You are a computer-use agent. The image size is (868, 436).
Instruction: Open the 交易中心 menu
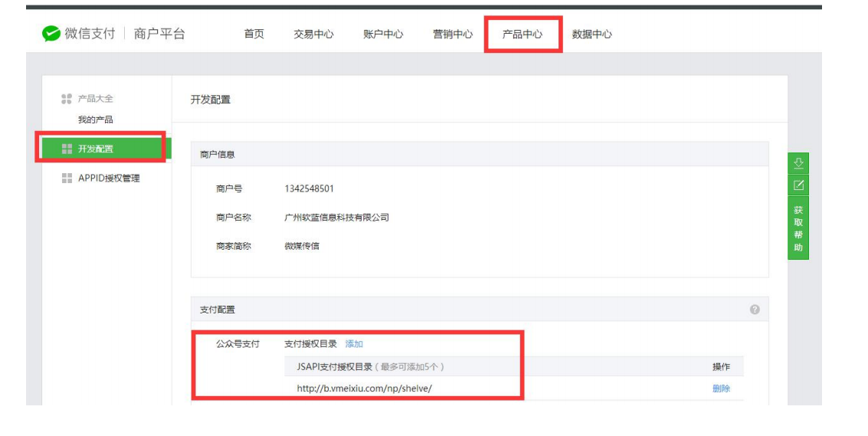coord(313,34)
